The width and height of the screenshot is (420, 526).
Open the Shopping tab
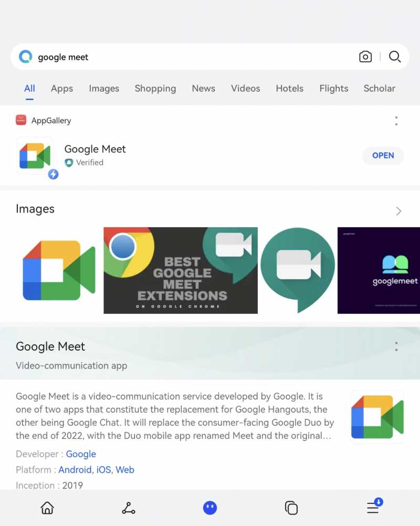155,89
